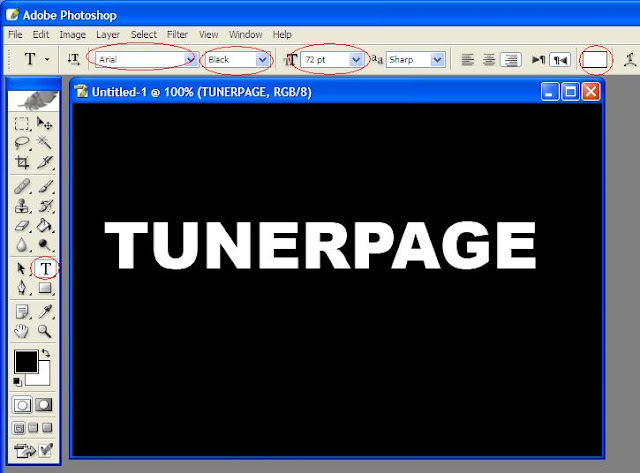
Task: Set left-to-right paragraph direction
Action: (538, 60)
